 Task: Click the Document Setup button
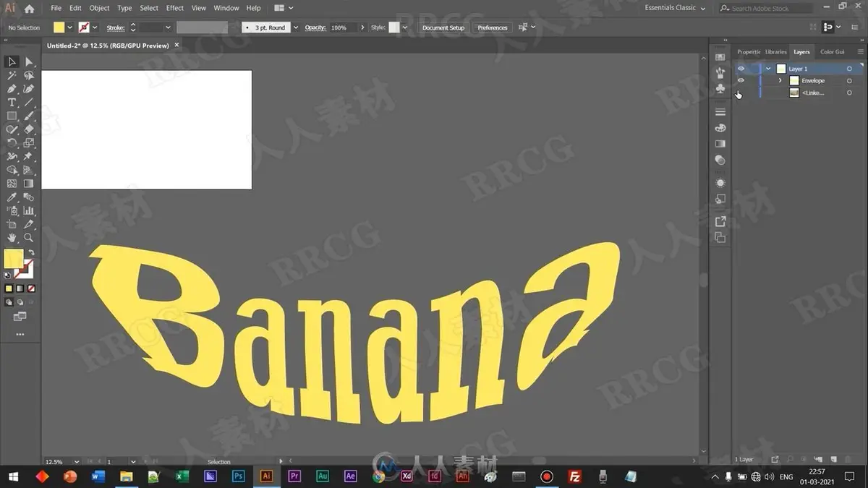[x=443, y=27]
